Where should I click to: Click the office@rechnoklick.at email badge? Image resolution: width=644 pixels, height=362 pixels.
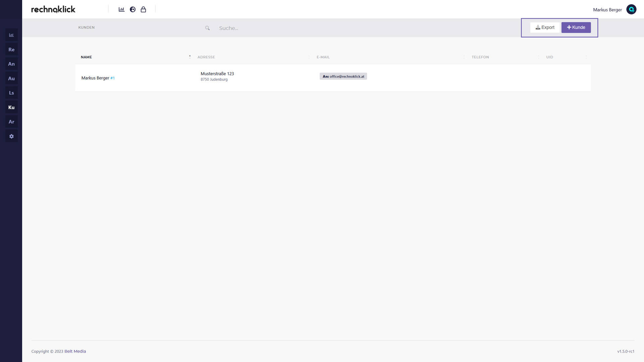[x=343, y=76]
